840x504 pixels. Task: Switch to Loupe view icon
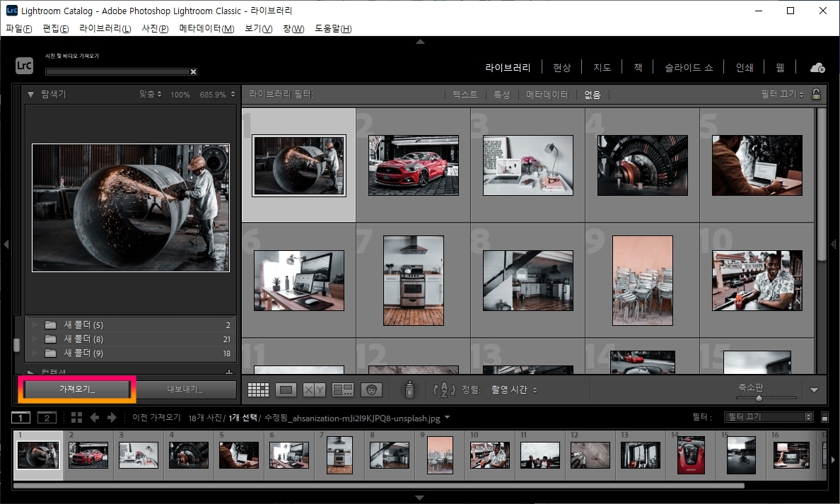[x=286, y=390]
